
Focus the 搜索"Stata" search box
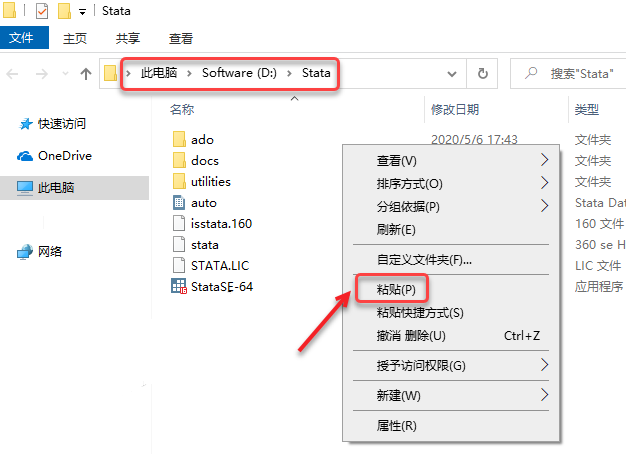pyautogui.click(x=569, y=73)
